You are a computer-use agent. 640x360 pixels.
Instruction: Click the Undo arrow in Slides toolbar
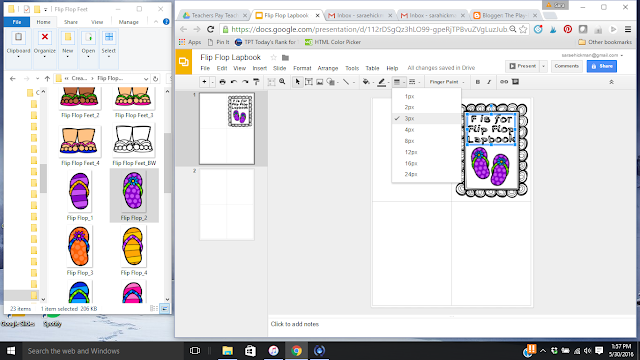[234, 82]
